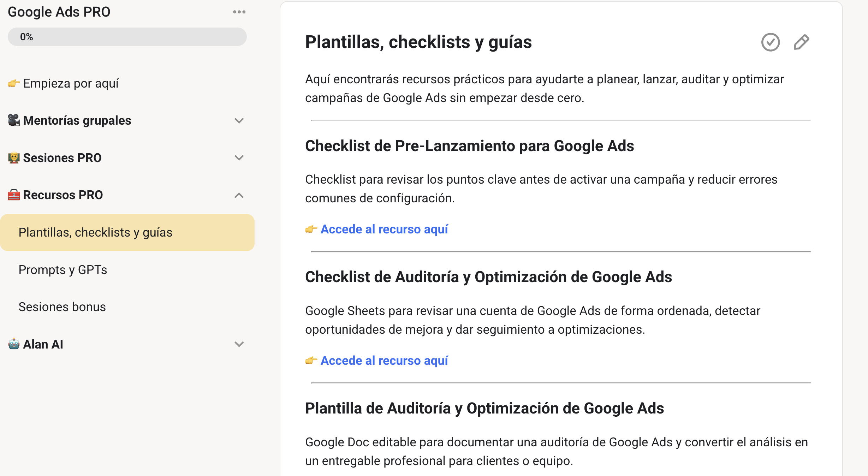Click the pencil edit icon
The height and width of the screenshot is (476, 868).
point(801,42)
